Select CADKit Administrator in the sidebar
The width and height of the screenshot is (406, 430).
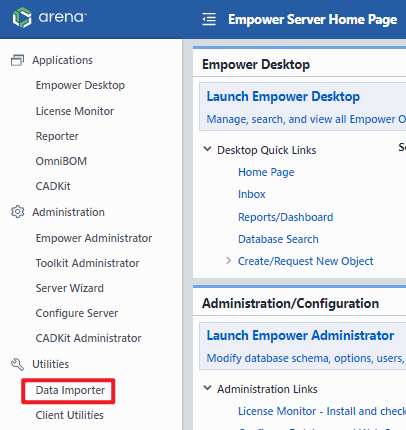point(89,338)
